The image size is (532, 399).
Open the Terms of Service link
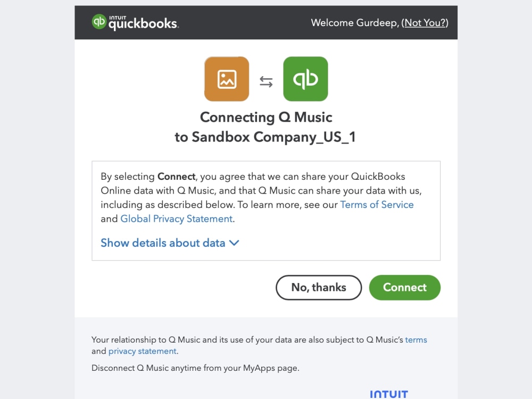click(377, 204)
